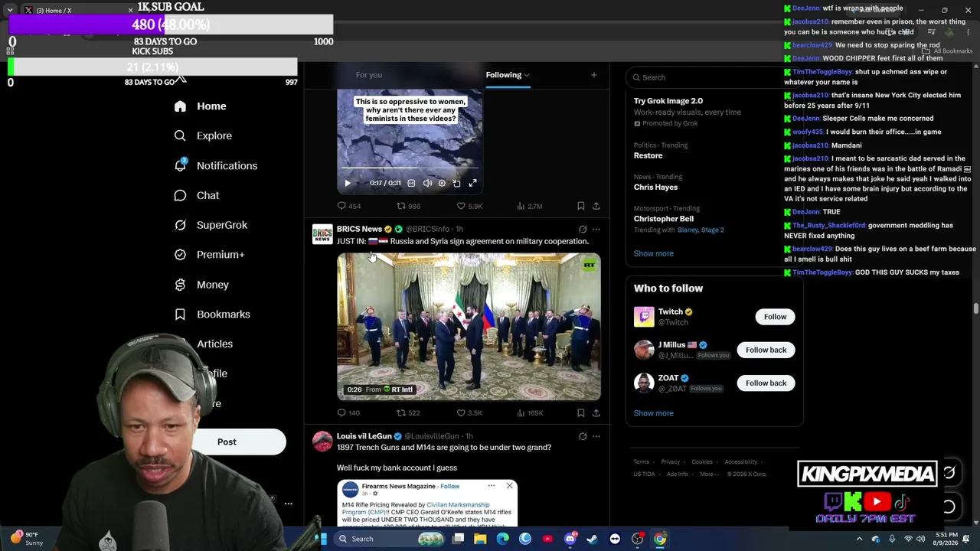Open the tab search dropdown in Chrome
Screen dimensions: 980x551
tap(10, 10)
